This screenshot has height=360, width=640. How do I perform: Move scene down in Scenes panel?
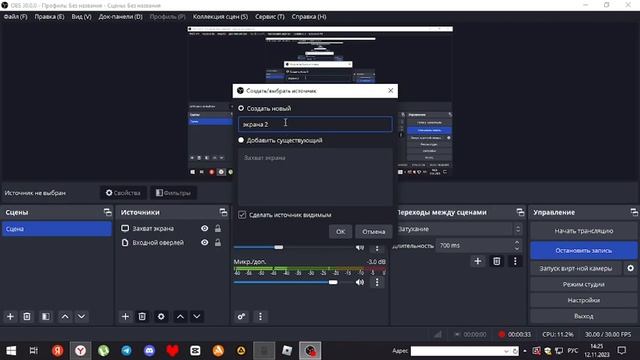click(82, 316)
